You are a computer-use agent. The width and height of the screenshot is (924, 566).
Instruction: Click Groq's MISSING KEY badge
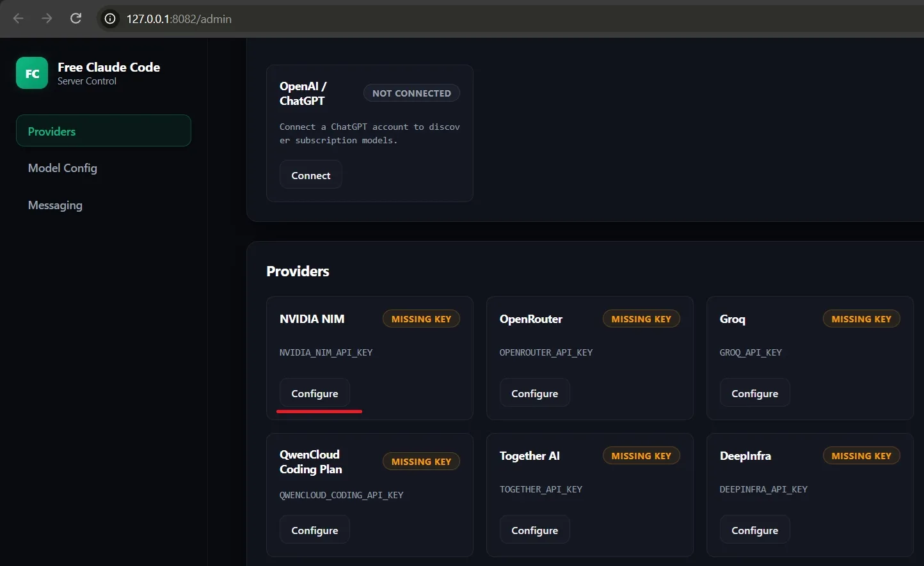point(861,319)
